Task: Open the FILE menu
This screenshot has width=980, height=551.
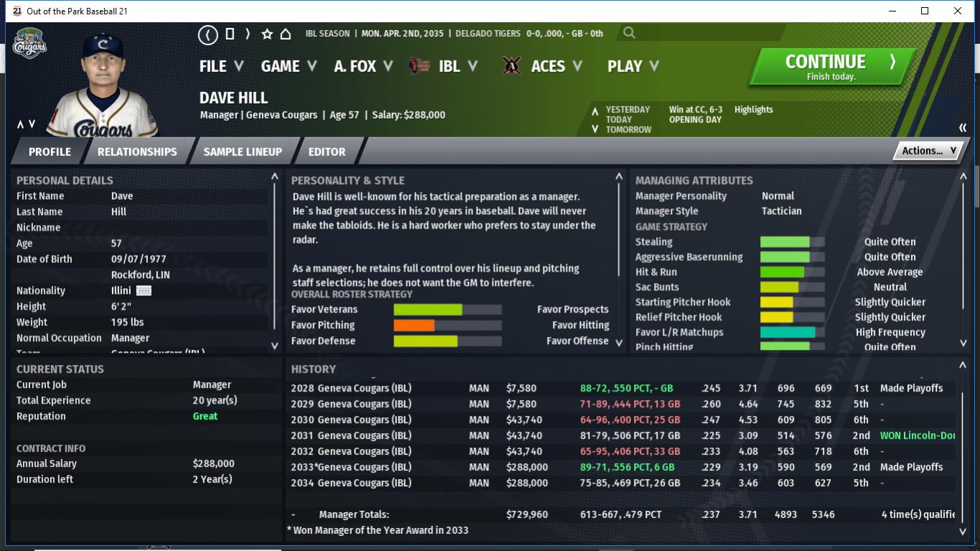Action: tap(221, 66)
